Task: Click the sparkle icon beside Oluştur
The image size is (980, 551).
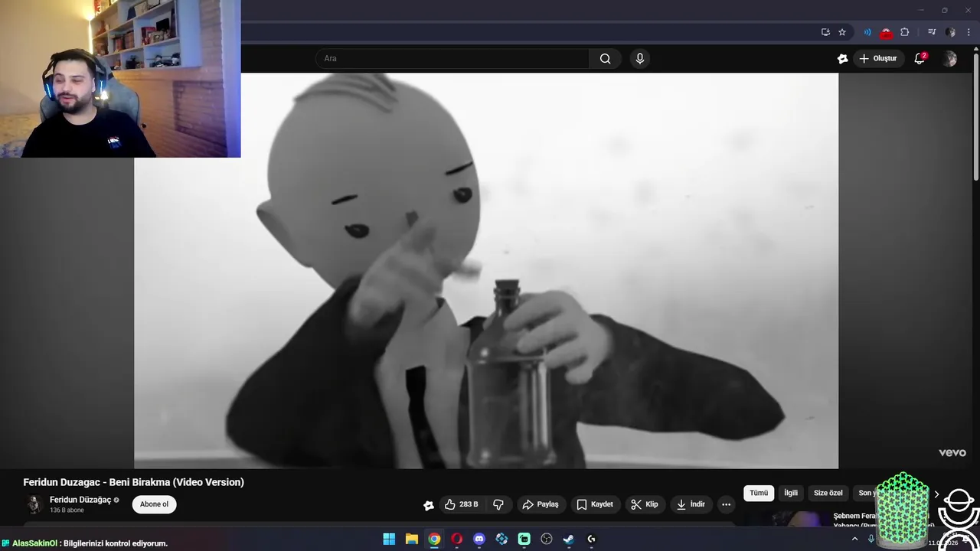Action: pos(843,59)
